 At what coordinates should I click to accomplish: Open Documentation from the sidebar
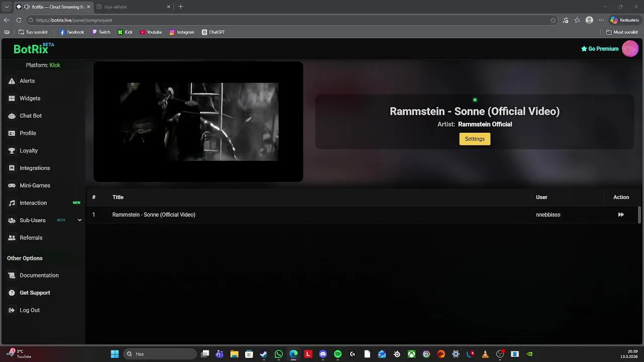click(x=39, y=276)
